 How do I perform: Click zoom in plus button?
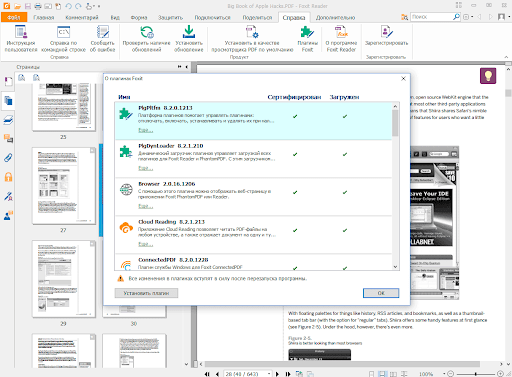[x=500, y=374]
